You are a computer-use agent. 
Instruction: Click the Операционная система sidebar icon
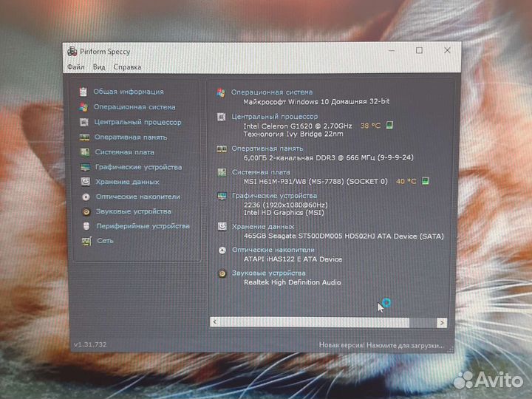pyautogui.click(x=83, y=107)
